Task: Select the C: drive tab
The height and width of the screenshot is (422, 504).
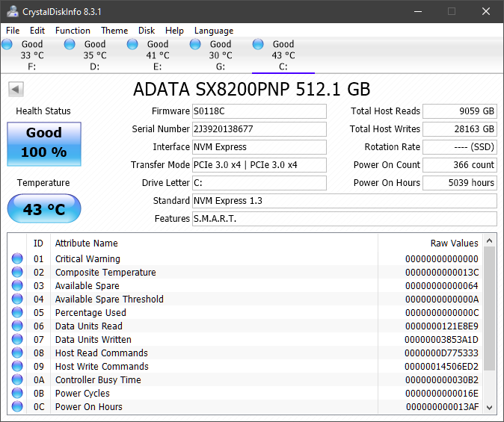Action: point(283,55)
